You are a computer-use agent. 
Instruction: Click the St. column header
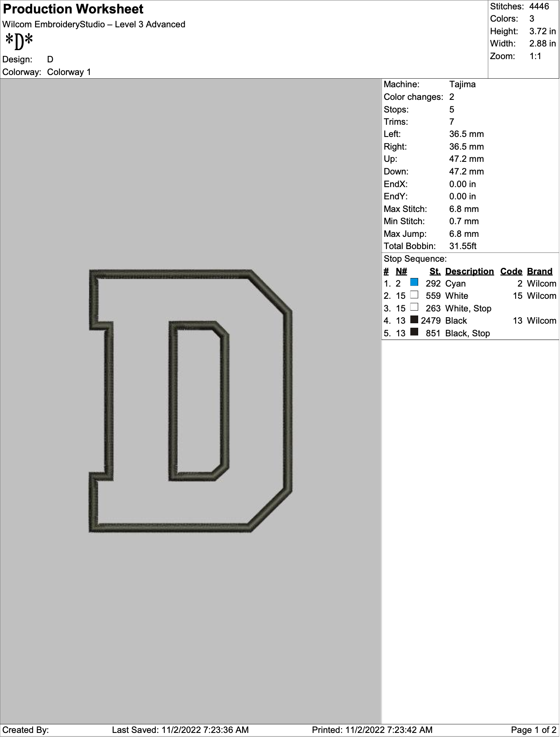(x=435, y=271)
